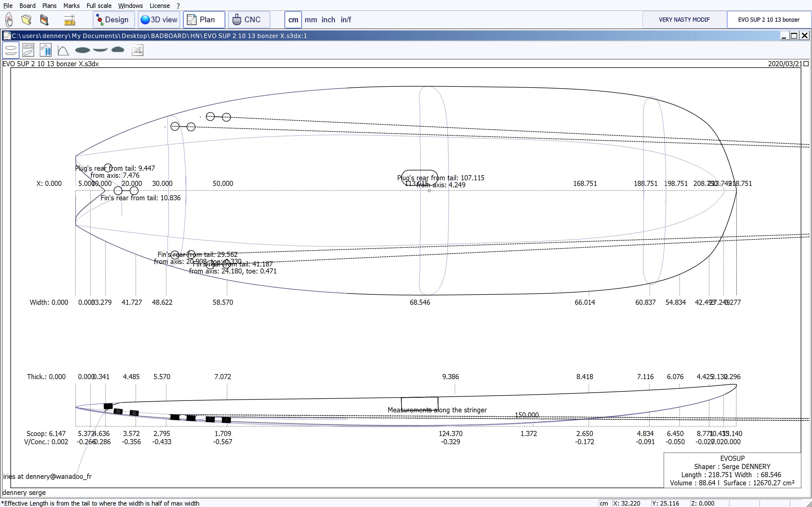Select the in/f unit option

(346, 20)
